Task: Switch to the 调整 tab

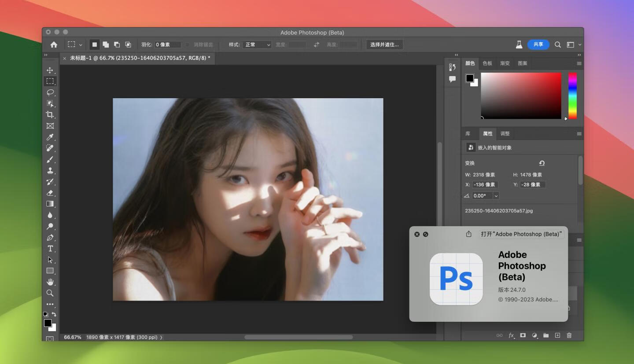Action: pyautogui.click(x=505, y=134)
